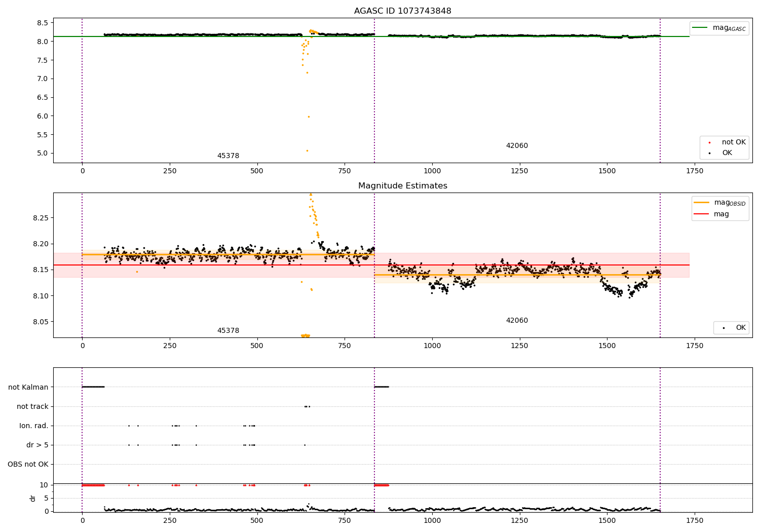This screenshot has height=532, width=760.
Task: Click the "OK" legend label in top plot
Action: tap(727, 153)
